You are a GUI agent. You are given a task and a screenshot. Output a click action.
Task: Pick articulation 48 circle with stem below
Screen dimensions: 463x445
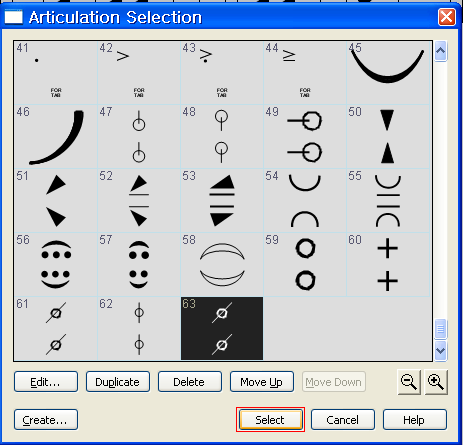tap(222, 136)
